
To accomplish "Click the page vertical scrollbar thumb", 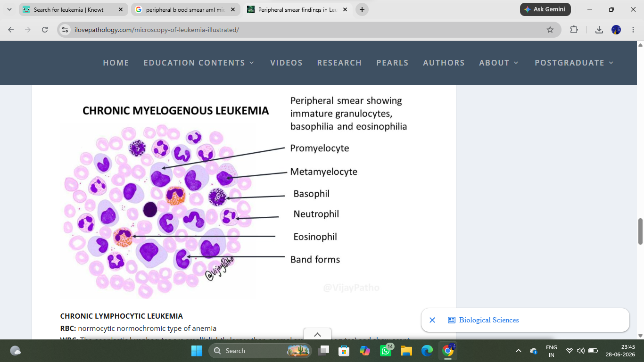I will coord(640,231).
